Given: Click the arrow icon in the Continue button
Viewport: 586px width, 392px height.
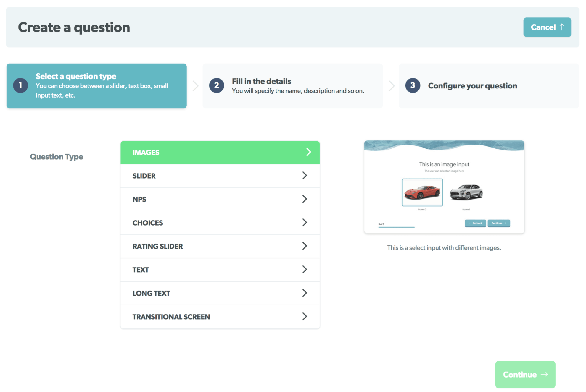Looking at the screenshot, I should 545,374.
